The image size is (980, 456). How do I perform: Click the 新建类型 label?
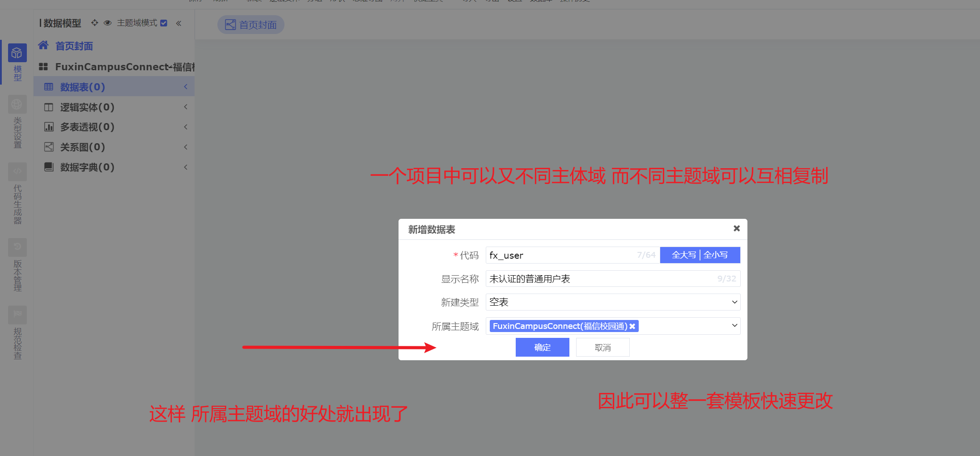pyautogui.click(x=459, y=303)
